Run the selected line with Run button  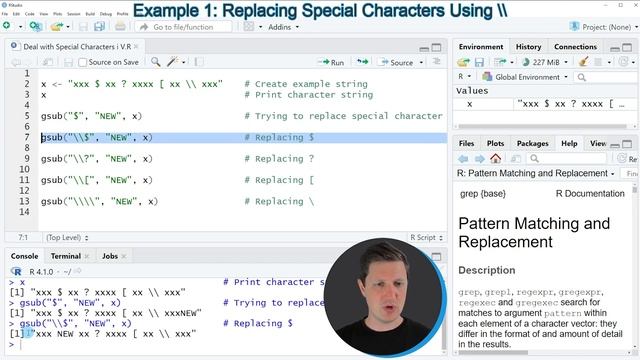(x=331, y=62)
